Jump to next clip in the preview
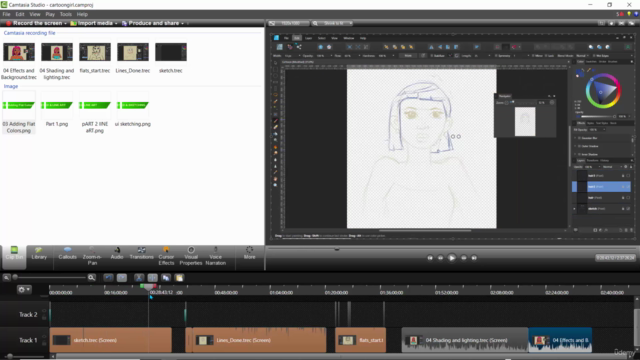The width and height of the screenshot is (640, 360). (x=474, y=258)
